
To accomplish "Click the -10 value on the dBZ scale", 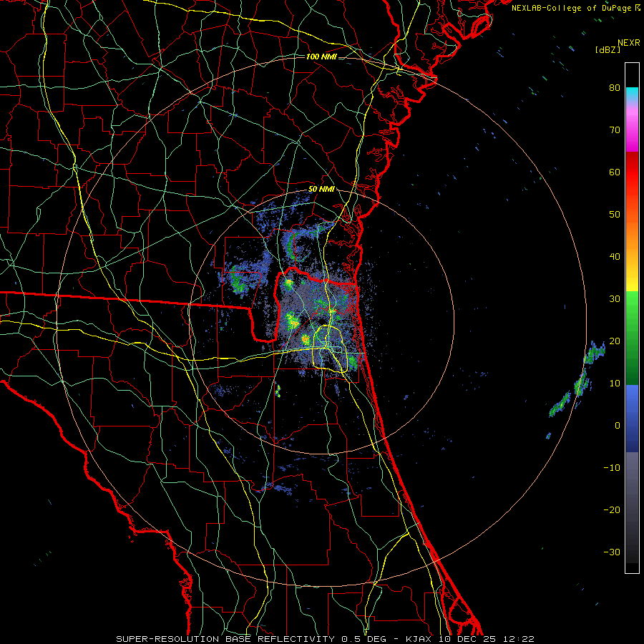I will (x=612, y=468).
